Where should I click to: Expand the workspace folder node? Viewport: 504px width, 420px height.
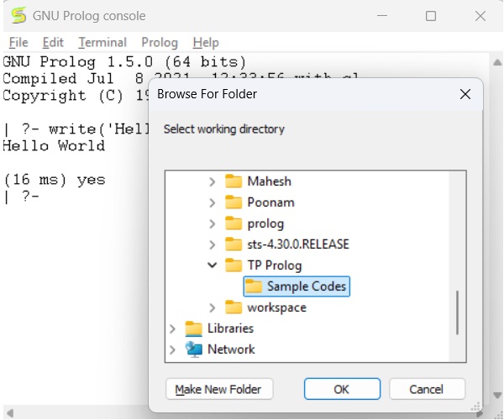pos(212,307)
